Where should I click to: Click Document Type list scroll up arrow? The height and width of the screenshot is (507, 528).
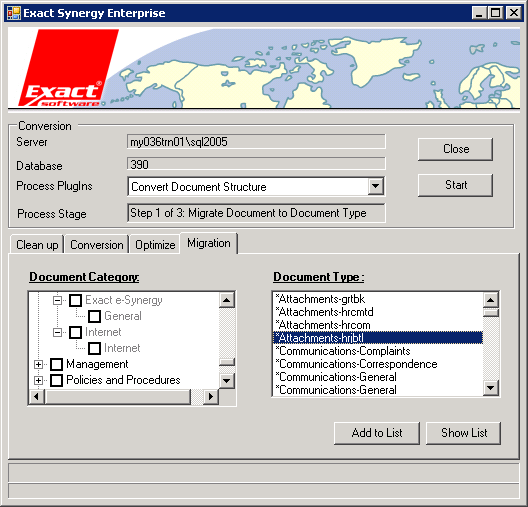tap(491, 300)
